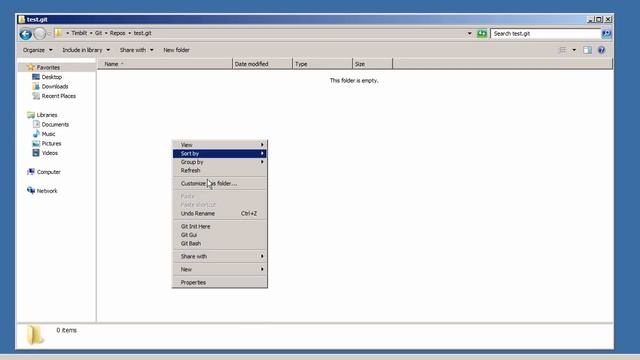Click the Pictures library icon
The image size is (640, 360).
36,143
